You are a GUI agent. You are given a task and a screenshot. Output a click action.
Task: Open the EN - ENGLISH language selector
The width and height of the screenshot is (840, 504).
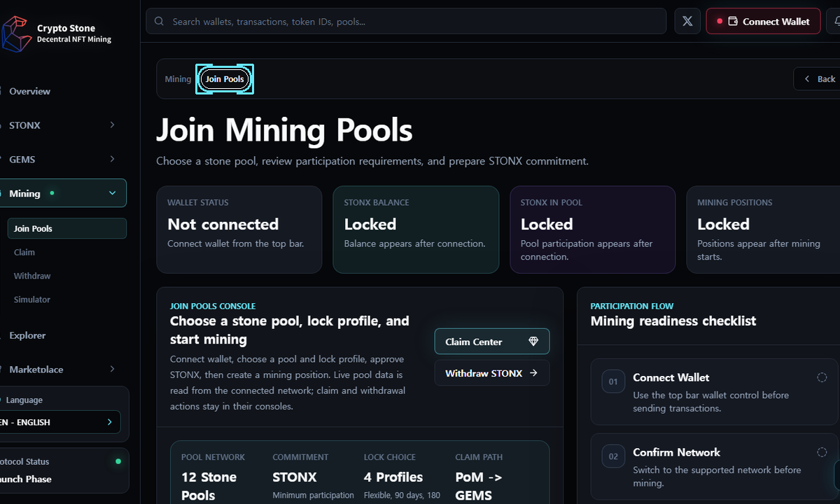point(60,422)
